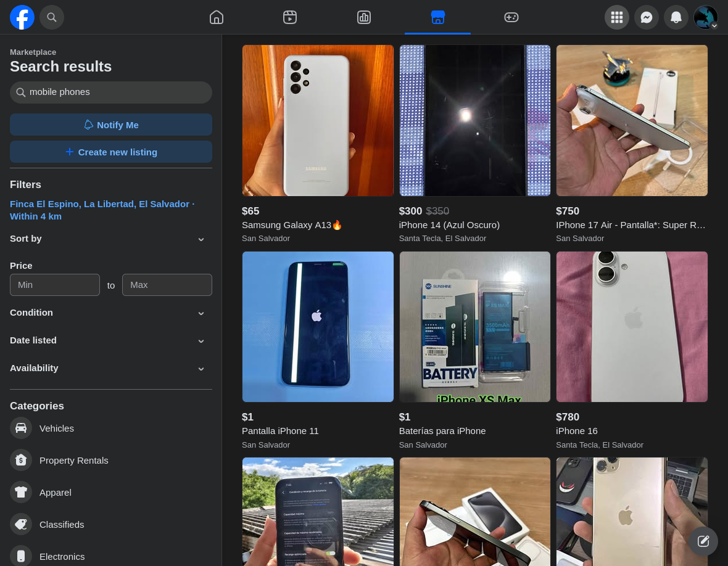The width and height of the screenshot is (728, 566).
Task: Open the apps grid menu
Action: pyautogui.click(x=616, y=17)
